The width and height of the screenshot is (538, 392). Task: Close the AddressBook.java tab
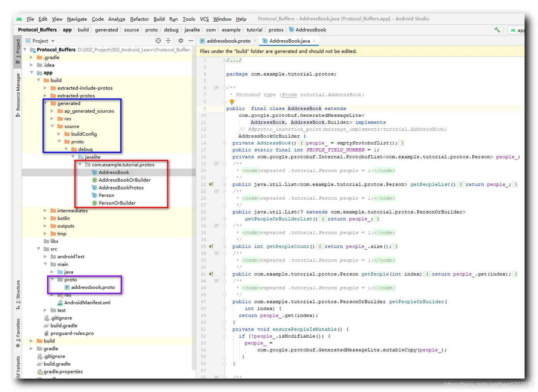[x=314, y=41]
